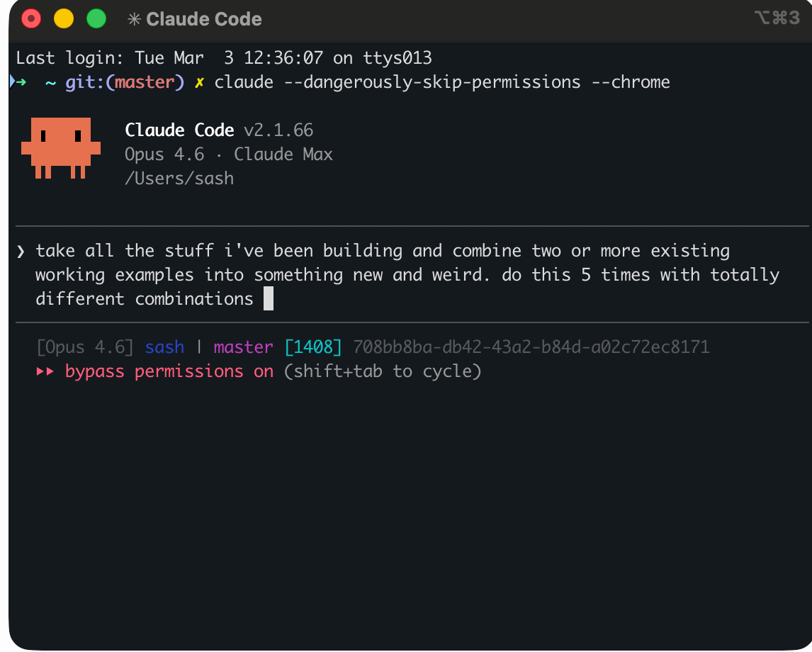Click the prompt chevron before the input text
This screenshot has width=812, height=652.
point(21,251)
